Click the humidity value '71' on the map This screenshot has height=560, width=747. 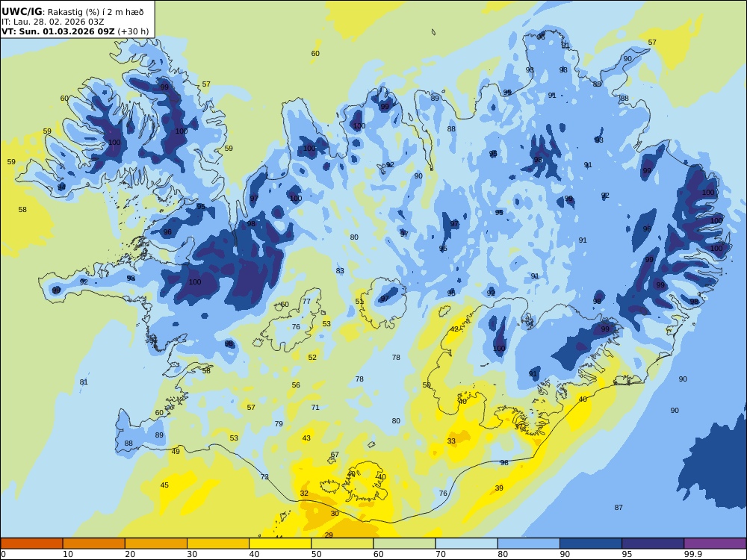(315, 407)
